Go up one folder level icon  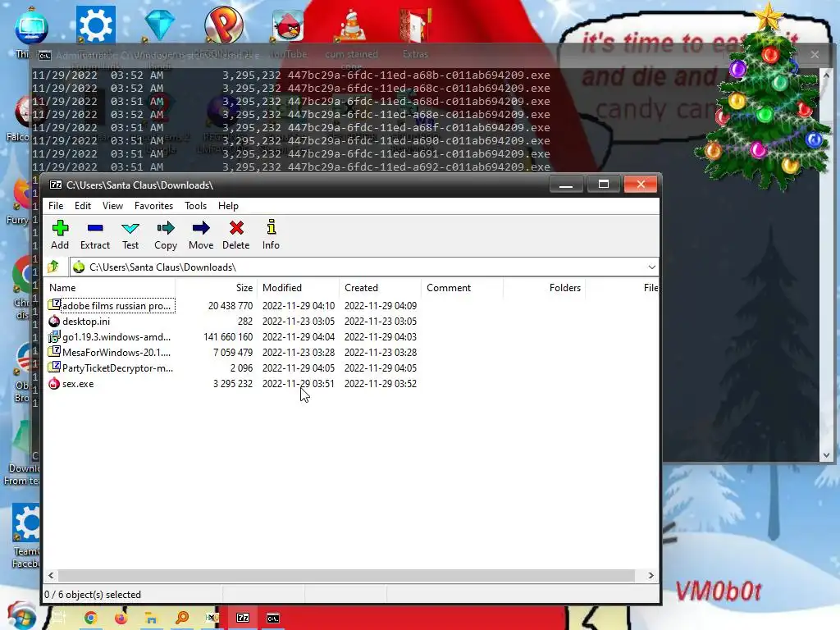click(53, 267)
